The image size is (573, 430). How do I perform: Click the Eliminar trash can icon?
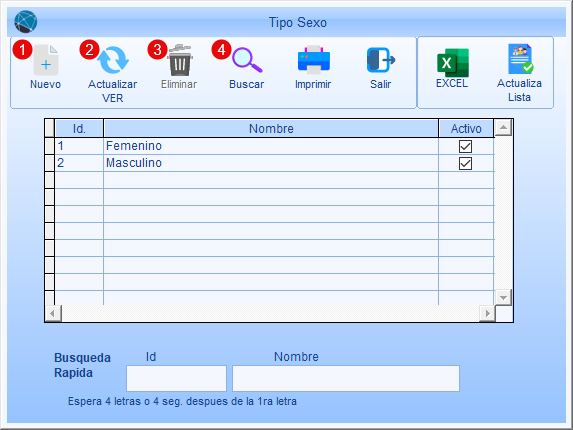(180, 60)
